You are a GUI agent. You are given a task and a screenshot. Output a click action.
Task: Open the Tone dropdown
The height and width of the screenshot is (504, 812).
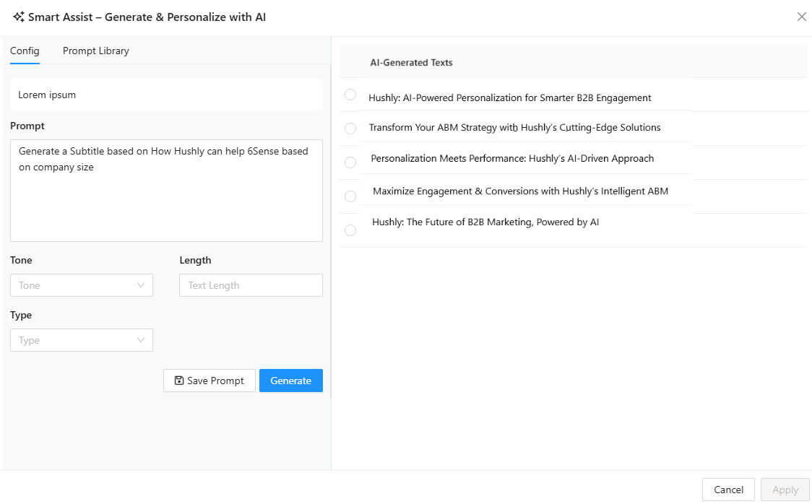82,285
